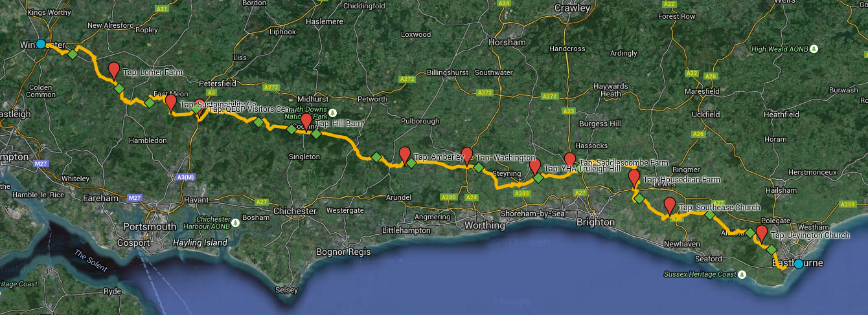The height and width of the screenshot is (315, 868).
Task: Click the Worthing town label
Action: [x=484, y=226]
